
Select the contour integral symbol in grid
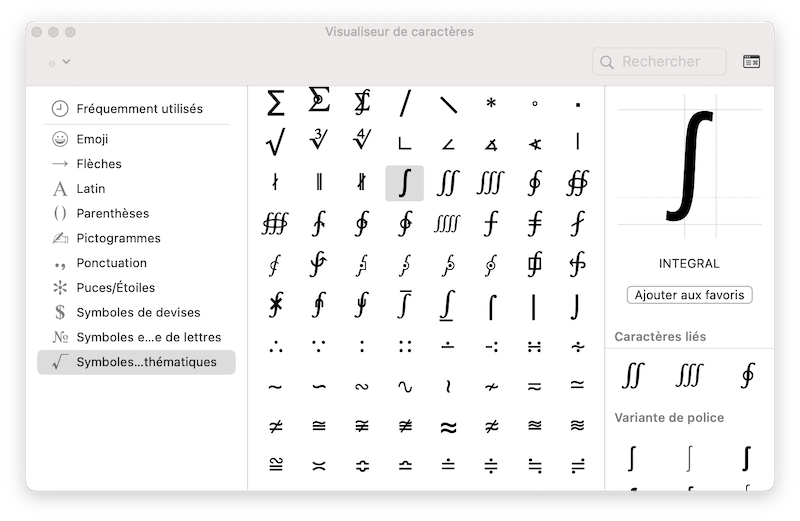[534, 183]
